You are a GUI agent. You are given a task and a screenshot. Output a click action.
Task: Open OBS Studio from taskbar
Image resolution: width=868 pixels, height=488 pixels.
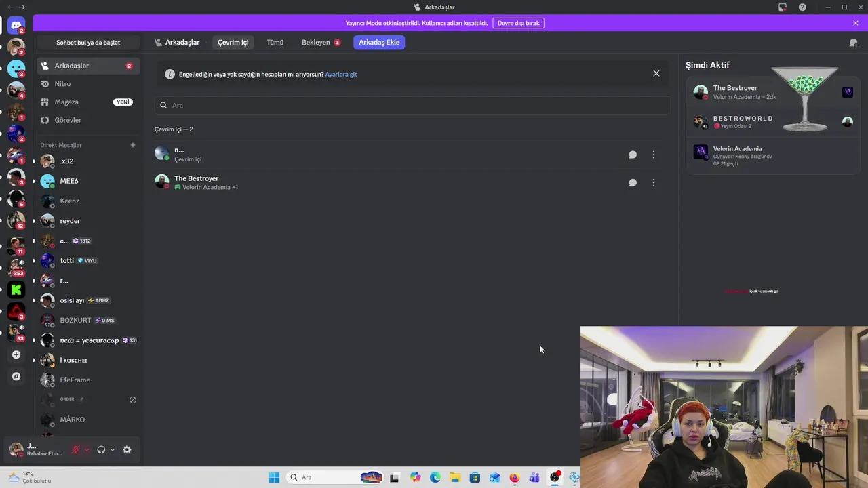click(555, 477)
